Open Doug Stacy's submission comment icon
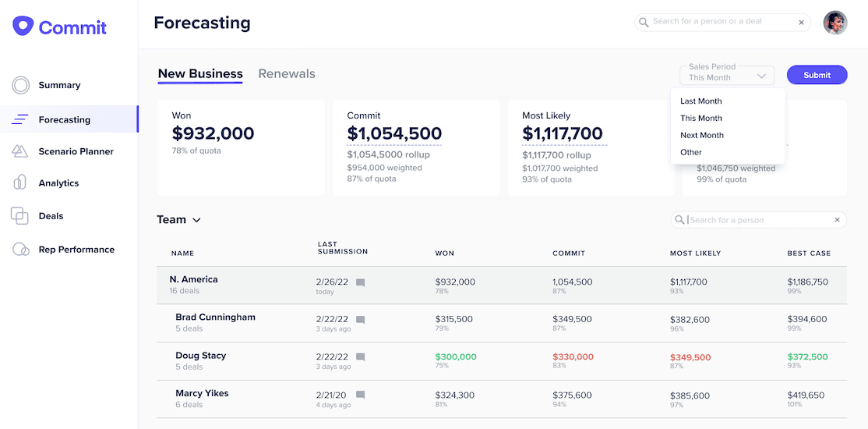868x429 pixels. tap(360, 357)
